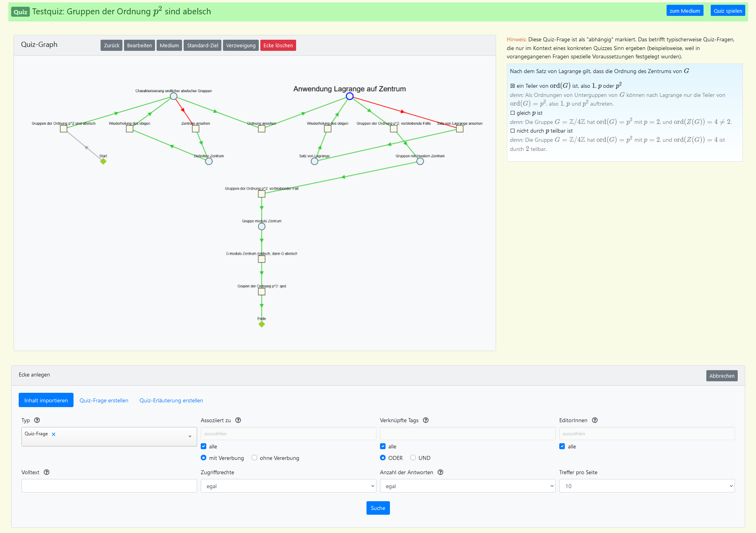Screen dimensions: 756x533
Task: Uncheck 'alle' under EditorInnen
Action: point(562,446)
